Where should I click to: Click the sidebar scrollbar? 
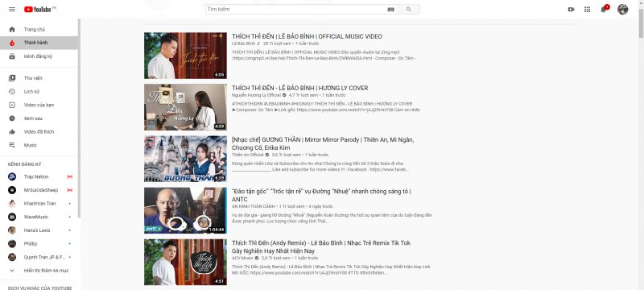[x=79, y=119]
